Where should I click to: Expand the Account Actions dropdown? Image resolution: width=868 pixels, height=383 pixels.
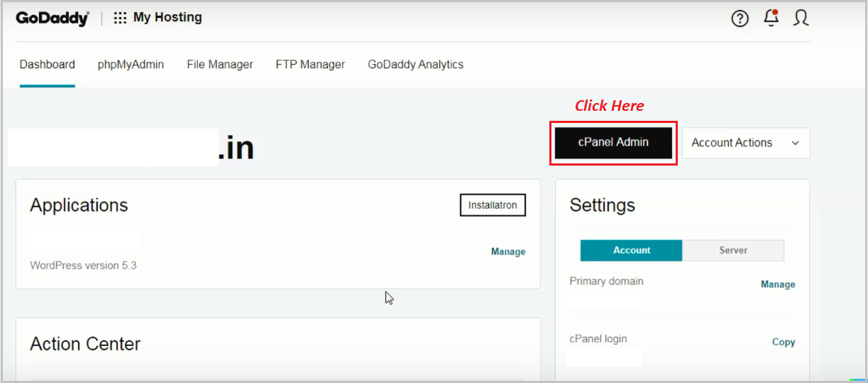tap(746, 143)
